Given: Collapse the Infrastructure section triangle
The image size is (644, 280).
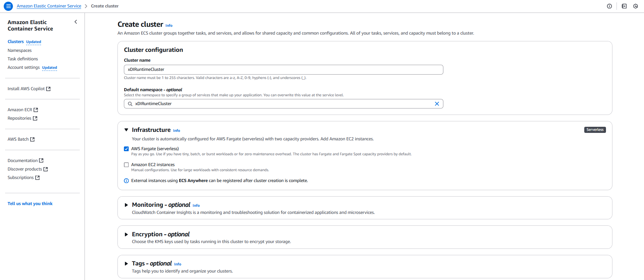Looking at the screenshot, I should point(126,130).
